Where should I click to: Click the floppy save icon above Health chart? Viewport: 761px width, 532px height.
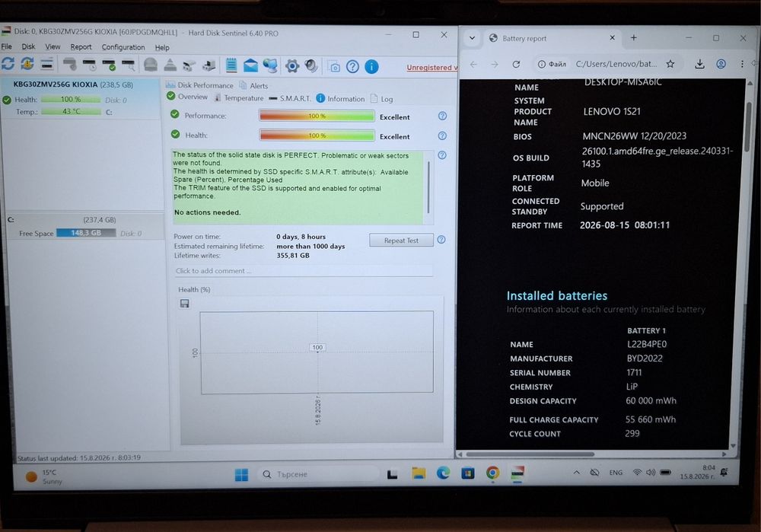pyautogui.click(x=184, y=304)
